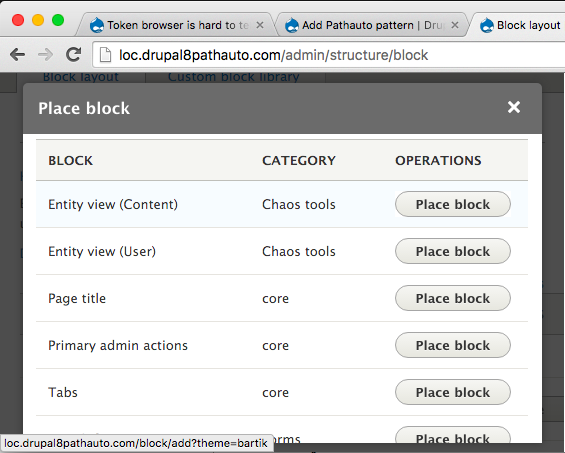Screen dimensions: 565x453
Task: Close the Token browser tab
Action: [259, 25]
